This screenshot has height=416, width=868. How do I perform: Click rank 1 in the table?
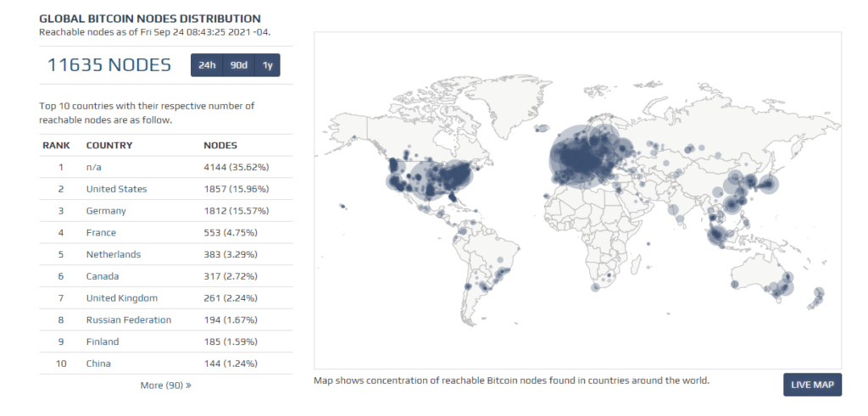point(61,167)
